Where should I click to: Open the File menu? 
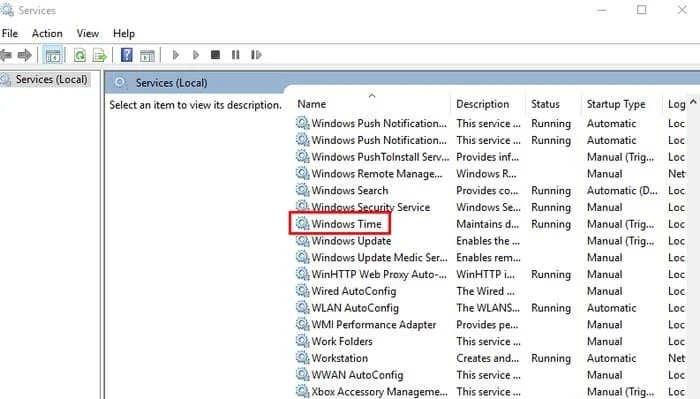point(9,33)
